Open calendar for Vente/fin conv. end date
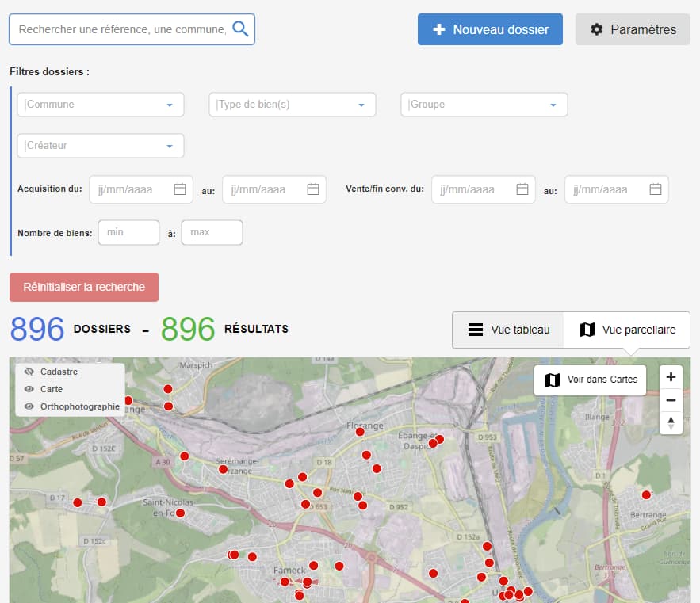The height and width of the screenshot is (603, 700). tap(656, 189)
